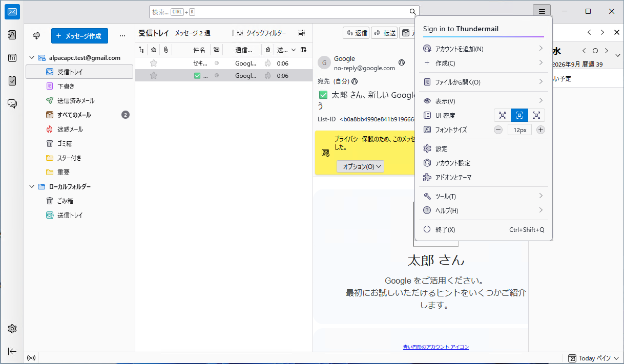Screen dimensions: 624x364
Task: Toggle read status of セキ... message
Action: pyautogui.click(x=216, y=63)
